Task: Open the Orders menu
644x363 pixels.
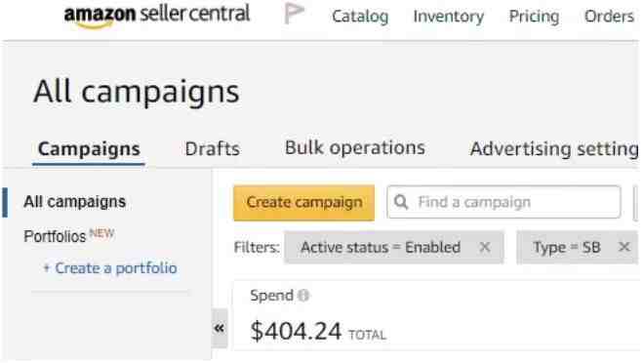Action: tap(609, 17)
